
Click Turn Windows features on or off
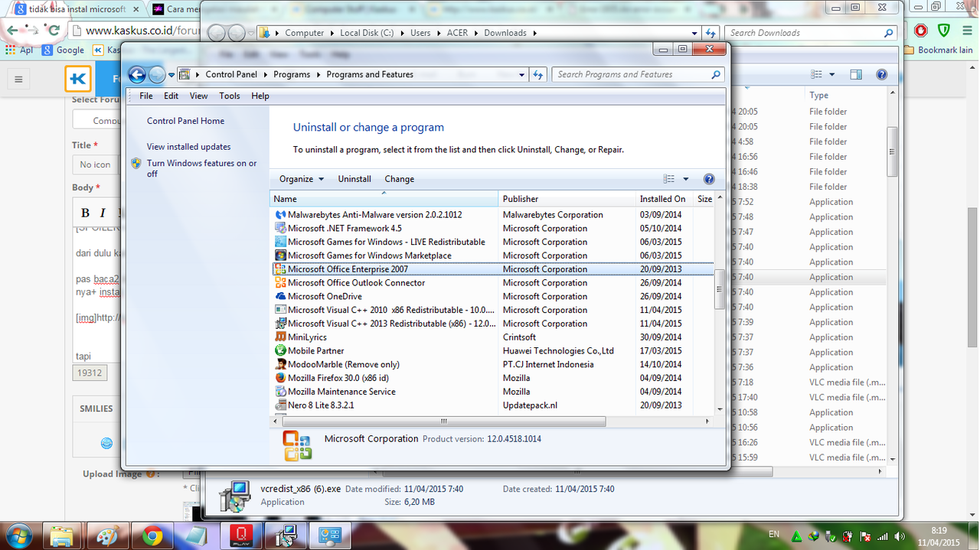(x=202, y=168)
